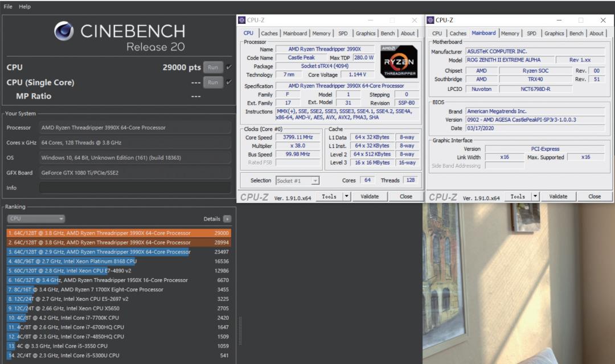This screenshot has width=615, height=364.
Task: Toggle the checkmark beside the CPU Run button
Action: tap(229, 67)
